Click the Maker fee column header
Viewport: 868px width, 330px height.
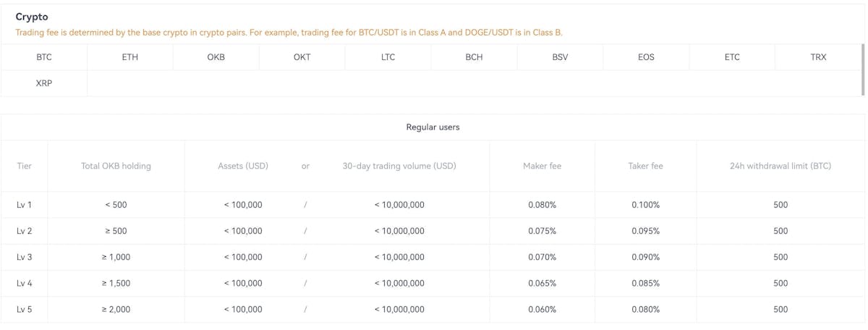tap(542, 166)
